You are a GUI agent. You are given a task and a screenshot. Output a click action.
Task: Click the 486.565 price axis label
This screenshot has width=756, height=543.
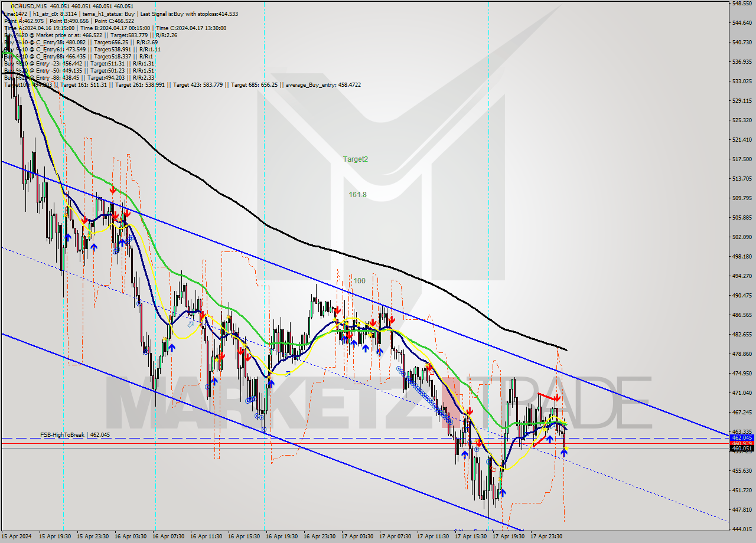coord(742,315)
